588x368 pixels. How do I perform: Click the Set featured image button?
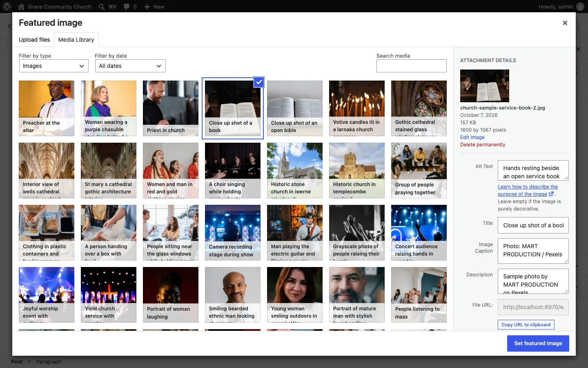coord(538,343)
